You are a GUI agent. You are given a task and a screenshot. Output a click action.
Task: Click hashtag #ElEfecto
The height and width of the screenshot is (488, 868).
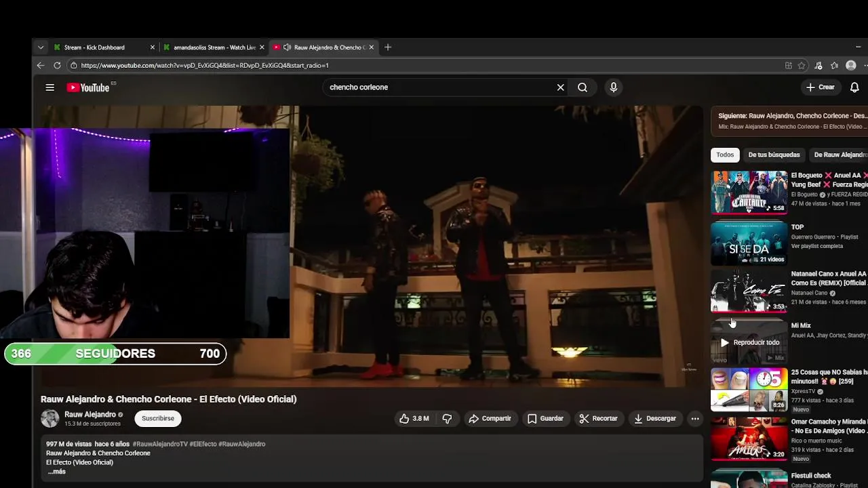point(203,444)
